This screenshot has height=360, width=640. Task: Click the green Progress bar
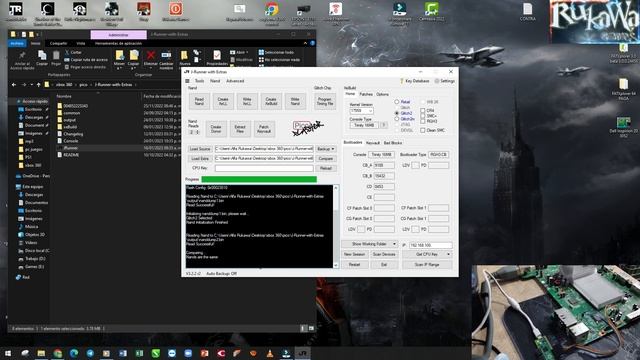tap(259, 179)
